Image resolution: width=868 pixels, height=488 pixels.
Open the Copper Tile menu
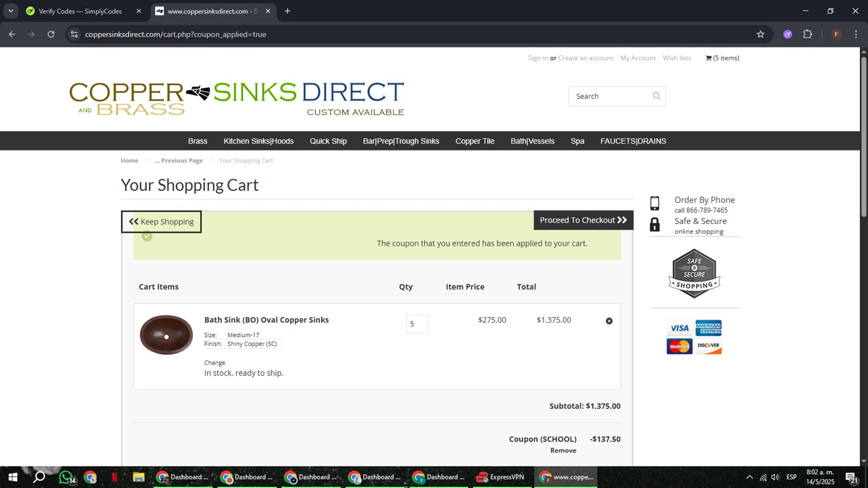click(475, 141)
